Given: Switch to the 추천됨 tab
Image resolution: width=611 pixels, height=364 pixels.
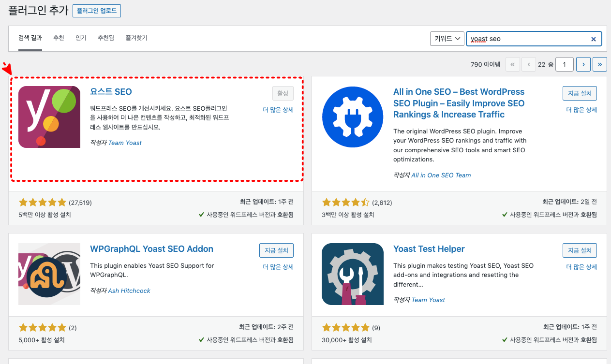Looking at the screenshot, I should click(x=106, y=38).
